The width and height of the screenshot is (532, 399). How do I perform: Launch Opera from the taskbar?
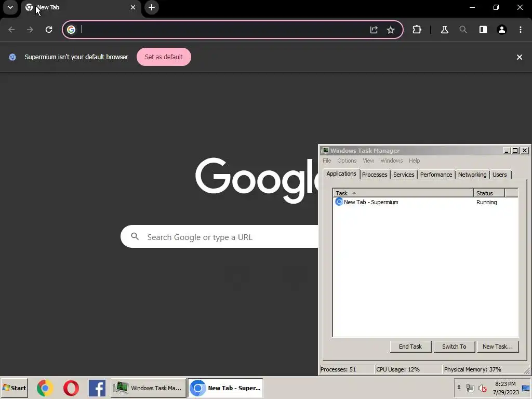point(71,388)
